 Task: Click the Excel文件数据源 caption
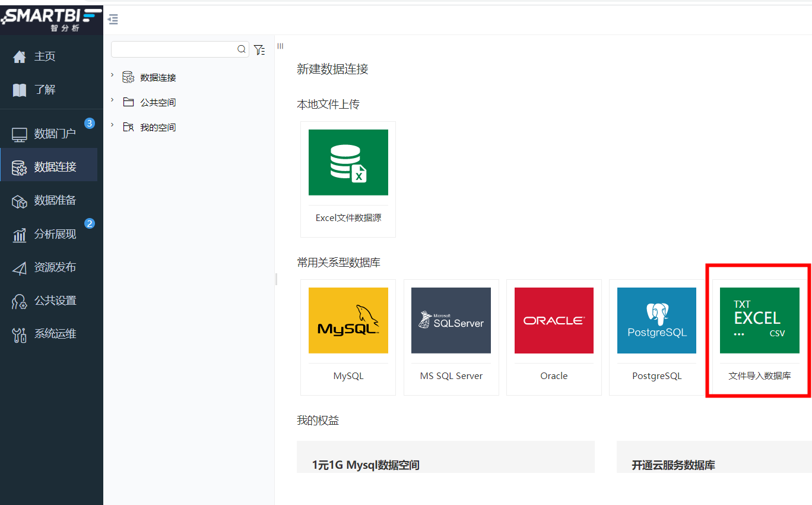point(348,218)
